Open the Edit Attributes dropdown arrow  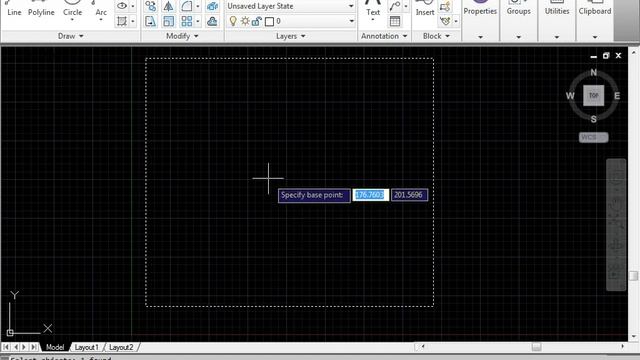coord(456,21)
